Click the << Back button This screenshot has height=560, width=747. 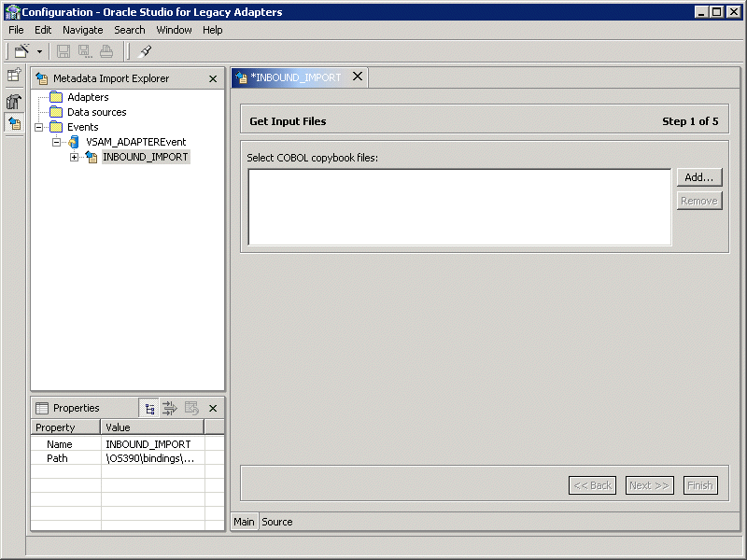click(592, 485)
